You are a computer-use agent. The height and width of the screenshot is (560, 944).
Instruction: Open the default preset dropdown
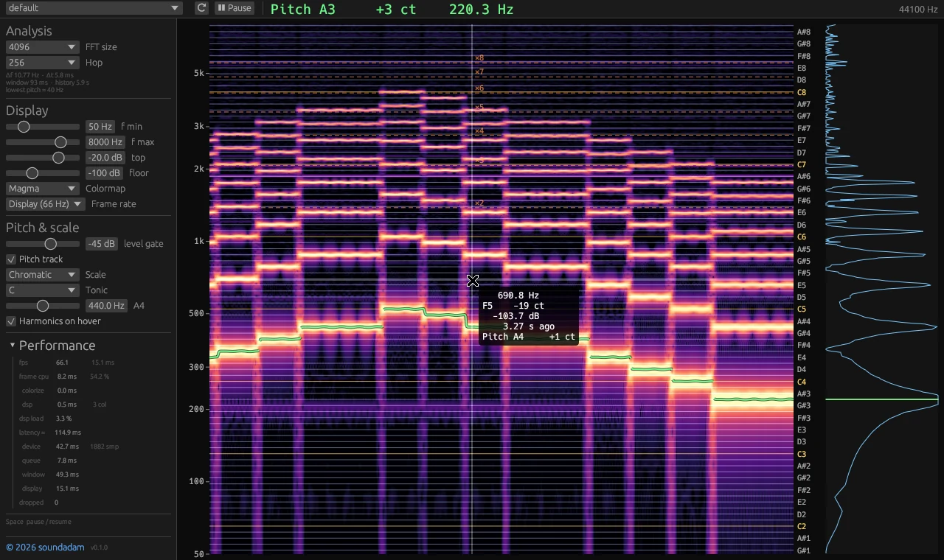(x=92, y=8)
